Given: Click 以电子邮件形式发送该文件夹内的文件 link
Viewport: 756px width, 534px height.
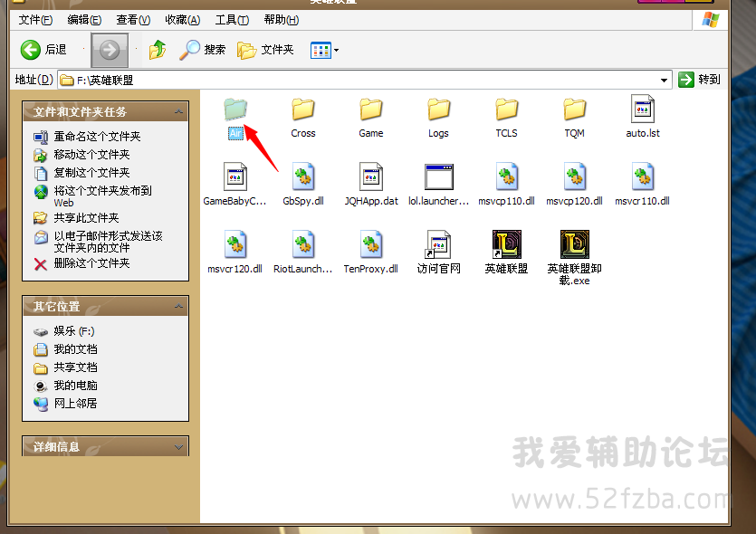Looking at the screenshot, I should pyautogui.click(x=108, y=242).
